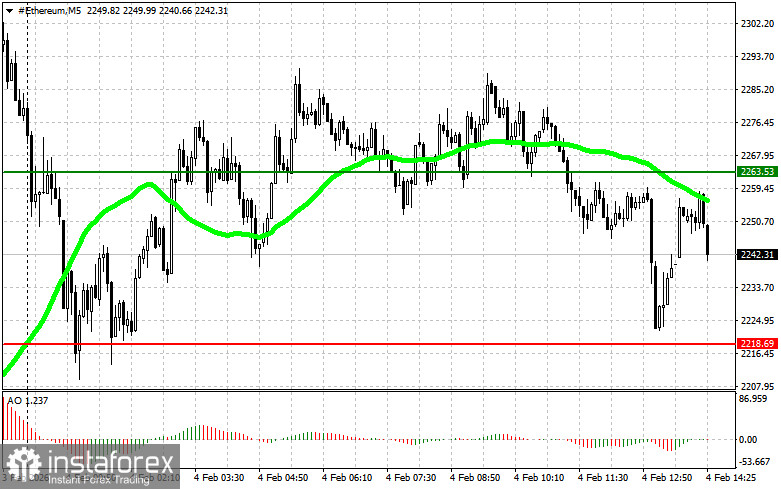
Task: Click price scale value 2276.45
Action: [x=757, y=122]
